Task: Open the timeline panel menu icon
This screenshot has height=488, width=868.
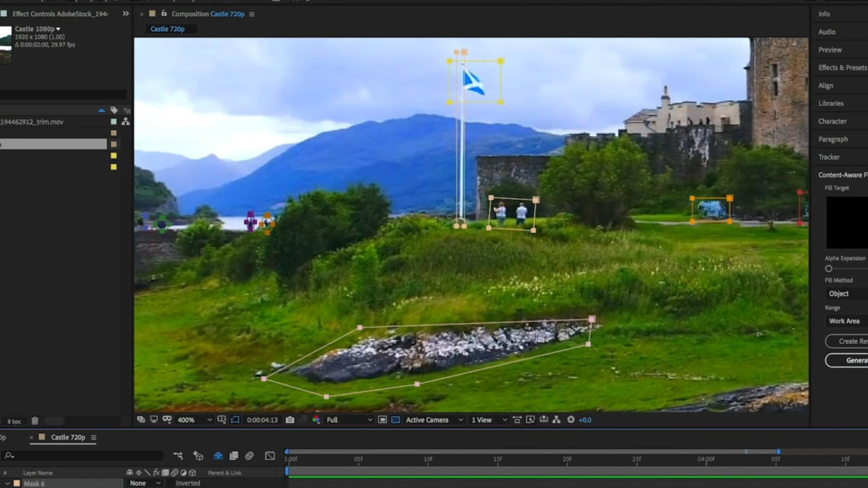Action: (x=94, y=437)
